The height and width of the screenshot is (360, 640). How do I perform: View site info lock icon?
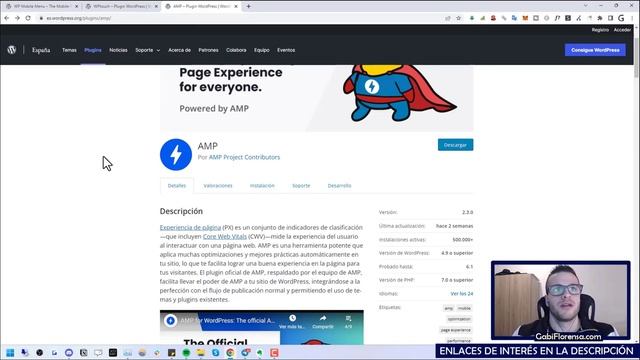41,18
